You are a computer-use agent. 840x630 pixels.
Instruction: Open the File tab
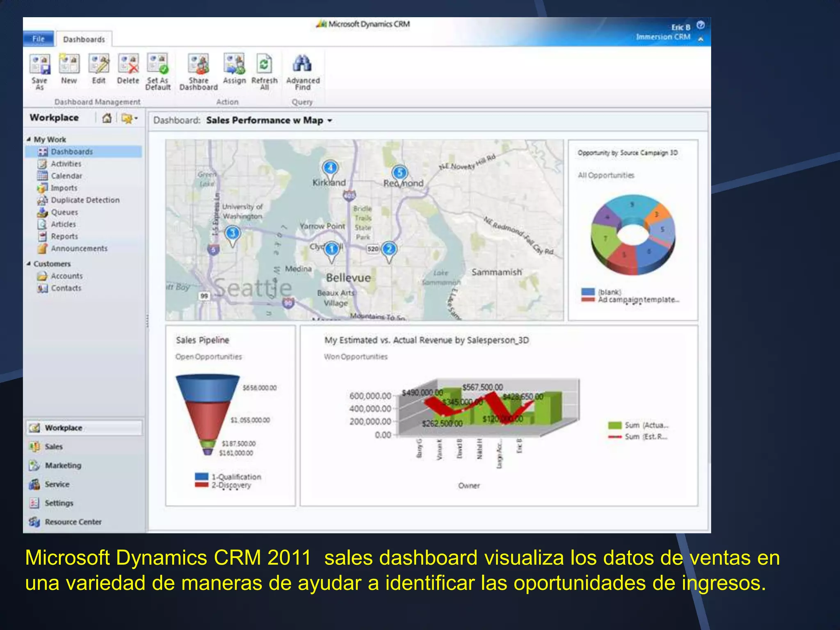(39, 39)
